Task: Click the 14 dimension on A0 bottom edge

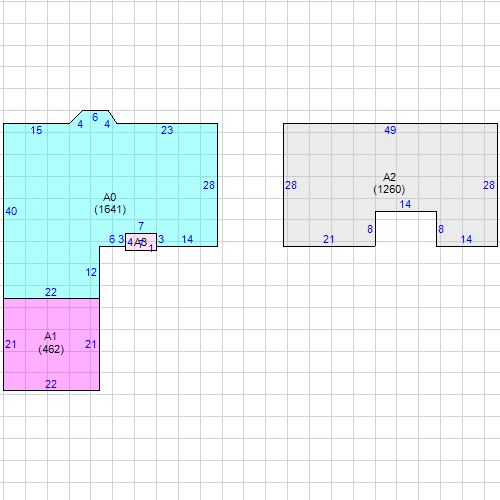Action: point(187,239)
